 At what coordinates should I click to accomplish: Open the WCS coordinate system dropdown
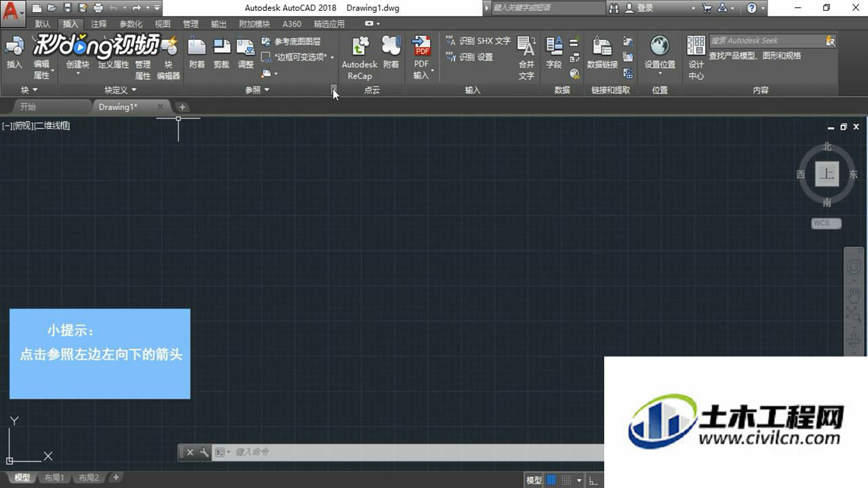pyautogui.click(x=826, y=223)
